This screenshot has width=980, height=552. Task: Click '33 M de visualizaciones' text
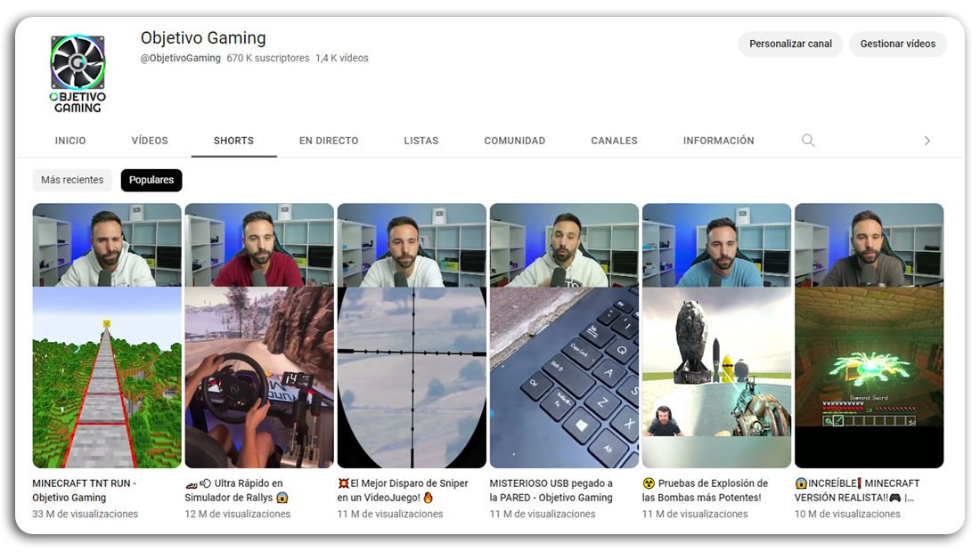point(85,514)
